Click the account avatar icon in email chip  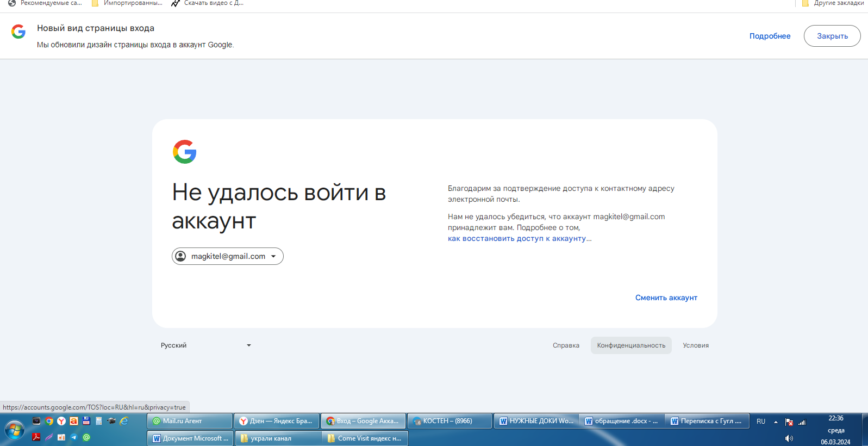(181, 256)
